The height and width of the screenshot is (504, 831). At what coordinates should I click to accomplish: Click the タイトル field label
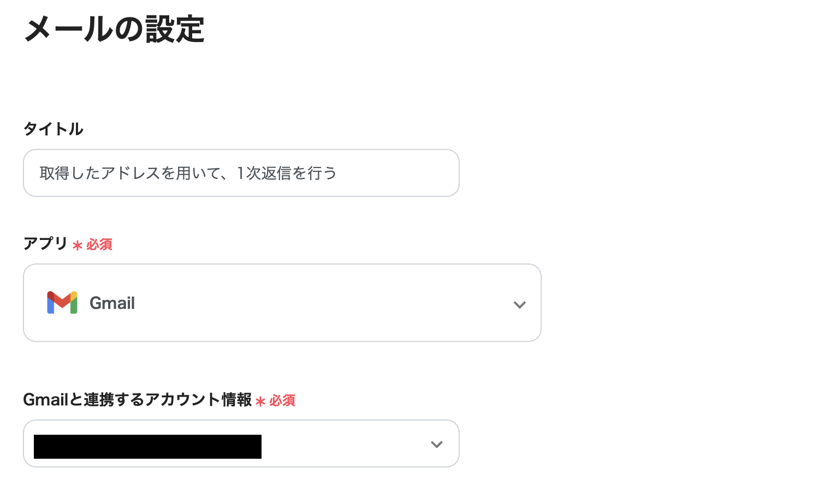pyautogui.click(x=53, y=129)
